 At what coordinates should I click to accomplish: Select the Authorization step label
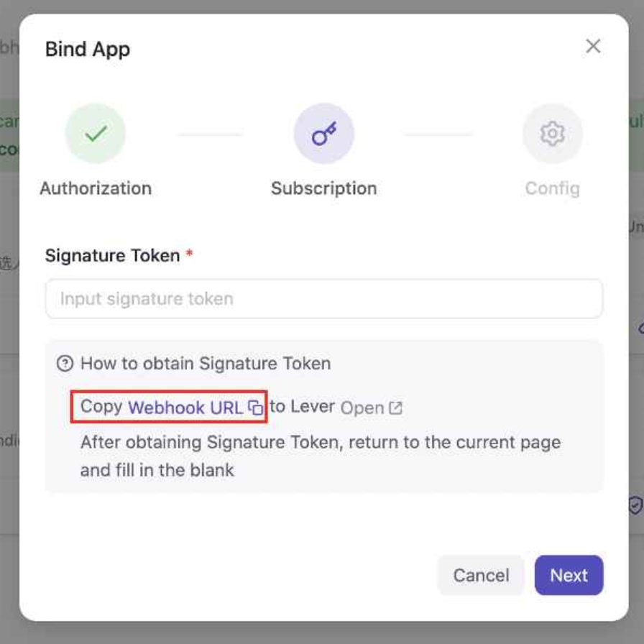[96, 188]
